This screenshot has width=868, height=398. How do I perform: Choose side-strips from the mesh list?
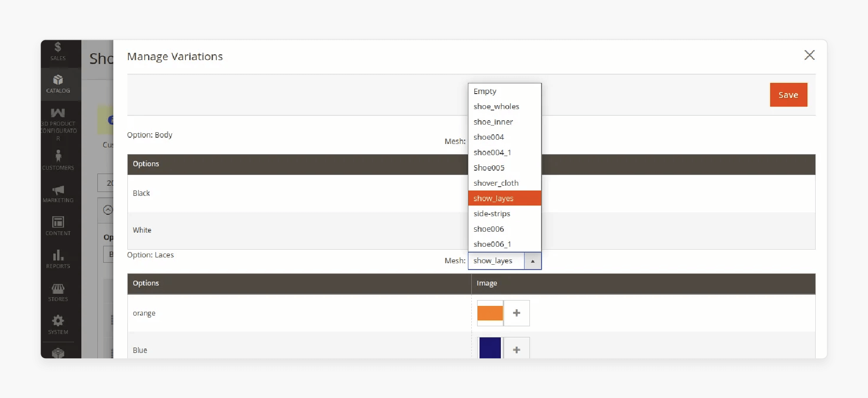(505, 214)
